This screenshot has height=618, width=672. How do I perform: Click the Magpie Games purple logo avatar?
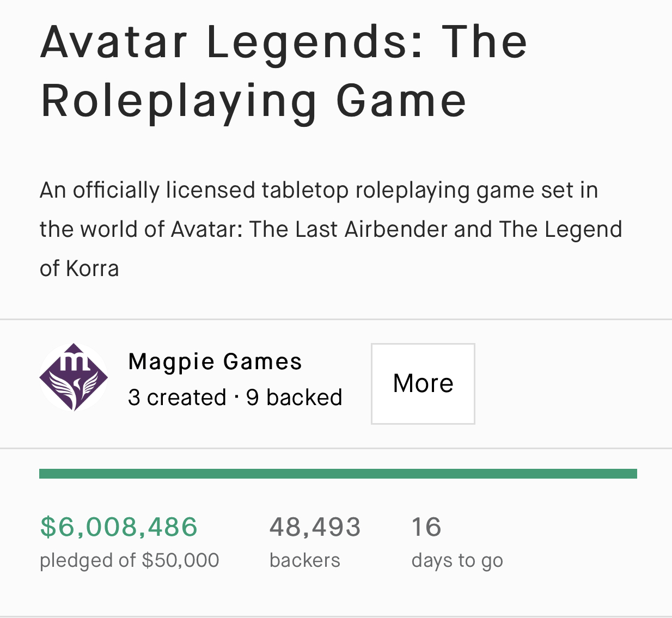point(74,377)
